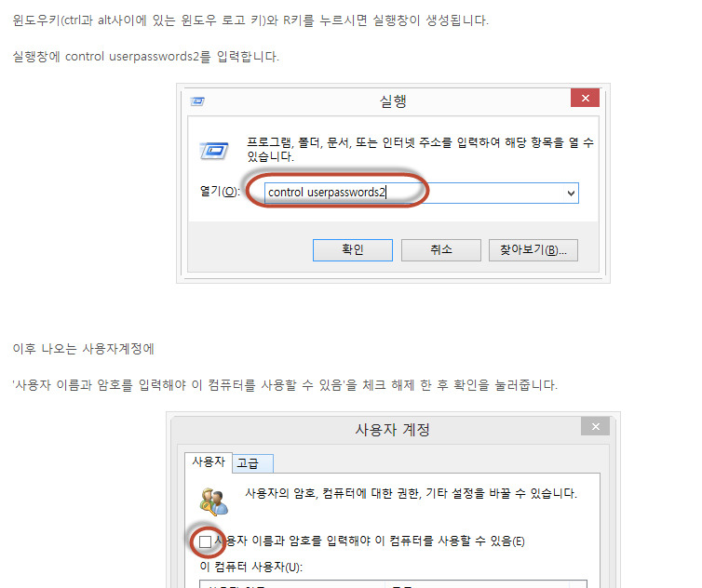702x588 pixels.
Task: Expand the 열기 combo box dropdown arrow
Action: click(571, 194)
